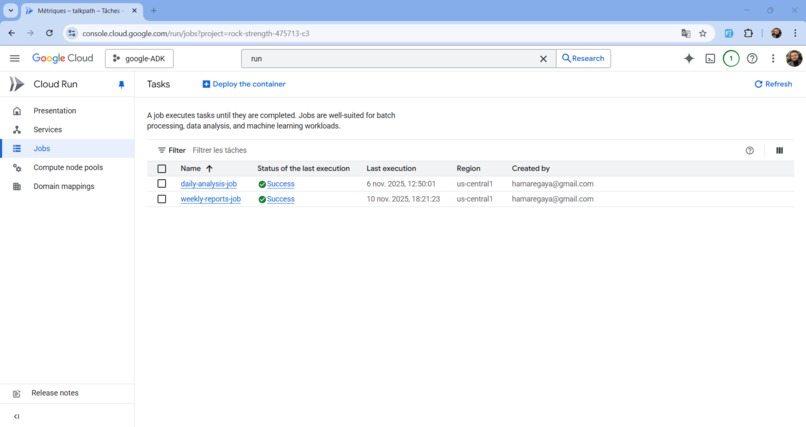The width and height of the screenshot is (806, 427).
Task: Open the three-dot settings menu in header
Action: pyautogui.click(x=773, y=59)
